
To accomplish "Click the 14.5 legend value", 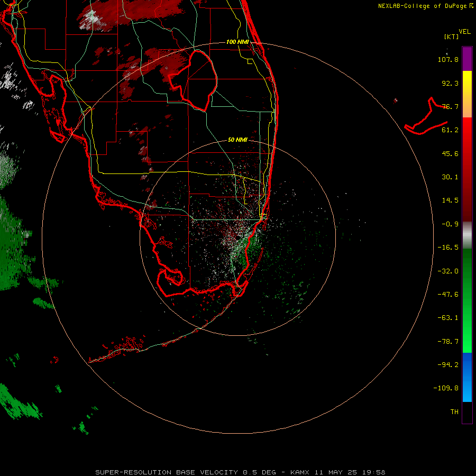I will (450, 200).
